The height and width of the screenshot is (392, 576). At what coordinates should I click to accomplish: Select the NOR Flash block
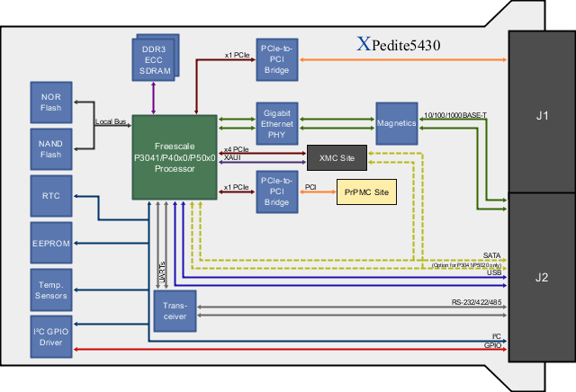click(51, 102)
